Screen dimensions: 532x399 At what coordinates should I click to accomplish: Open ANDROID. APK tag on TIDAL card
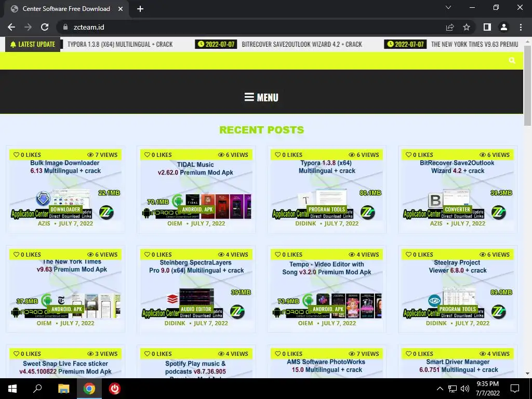[197, 209]
